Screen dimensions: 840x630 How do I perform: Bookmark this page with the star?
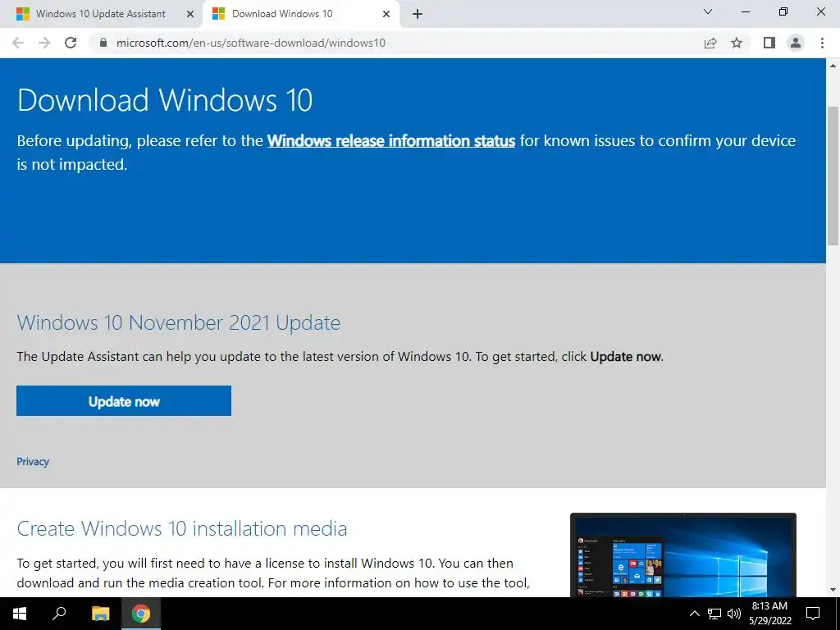(737, 43)
